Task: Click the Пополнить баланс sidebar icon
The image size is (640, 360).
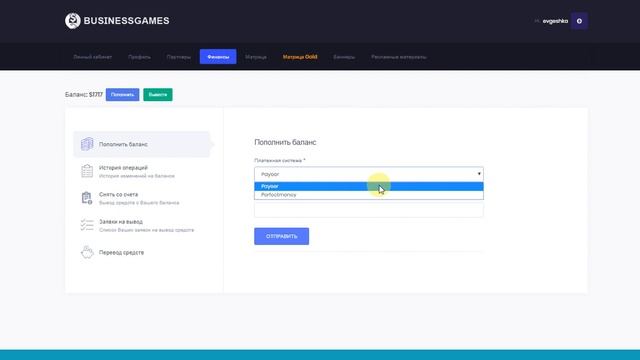Action: (87, 144)
